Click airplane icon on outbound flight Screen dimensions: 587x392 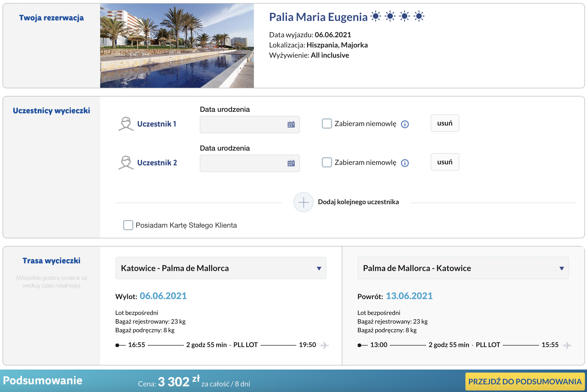[x=325, y=345]
